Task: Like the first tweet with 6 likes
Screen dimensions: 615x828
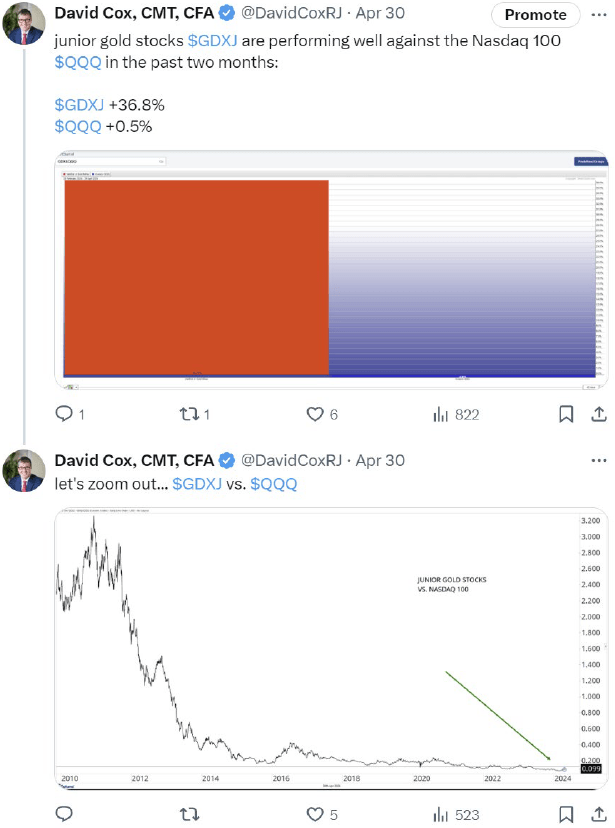Action: pos(314,414)
